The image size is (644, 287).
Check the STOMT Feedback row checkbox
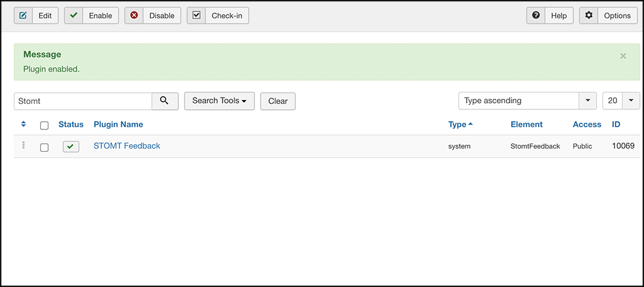(x=44, y=147)
